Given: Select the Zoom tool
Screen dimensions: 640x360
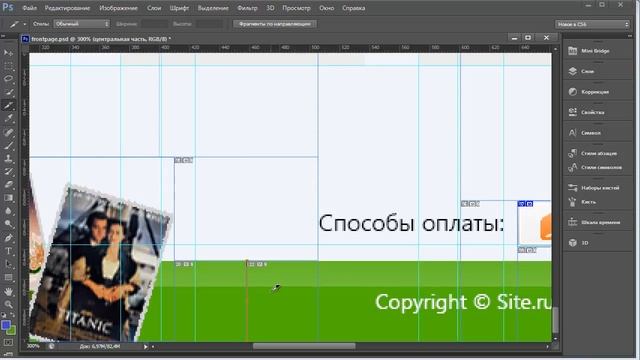Looking at the screenshot, I should click(x=9, y=304).
